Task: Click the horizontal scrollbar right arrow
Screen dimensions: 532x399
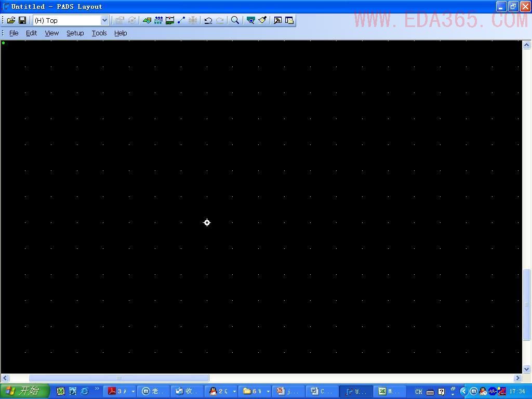Action: click(518, 378)
